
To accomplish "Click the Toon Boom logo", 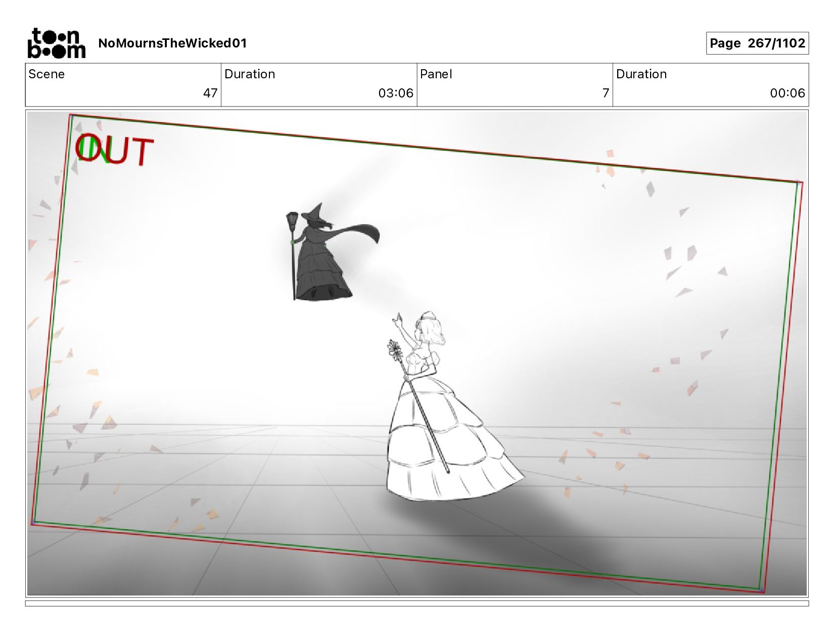I will [56, 43].
